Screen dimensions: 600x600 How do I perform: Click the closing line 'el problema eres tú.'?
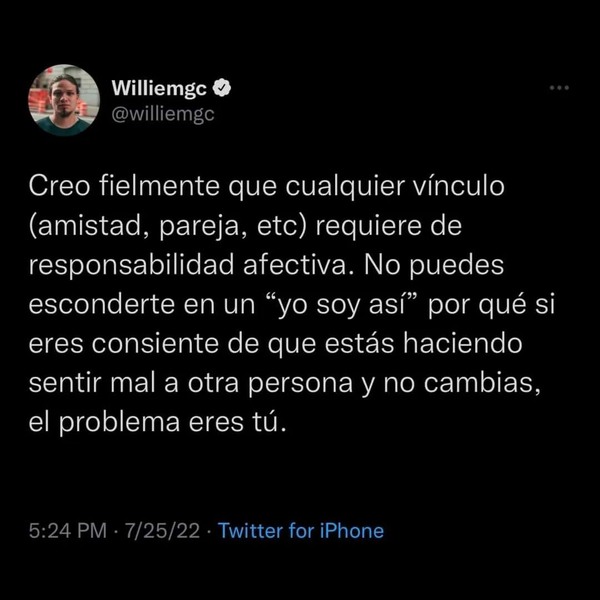pyautogui.click(x=158, y=423)
